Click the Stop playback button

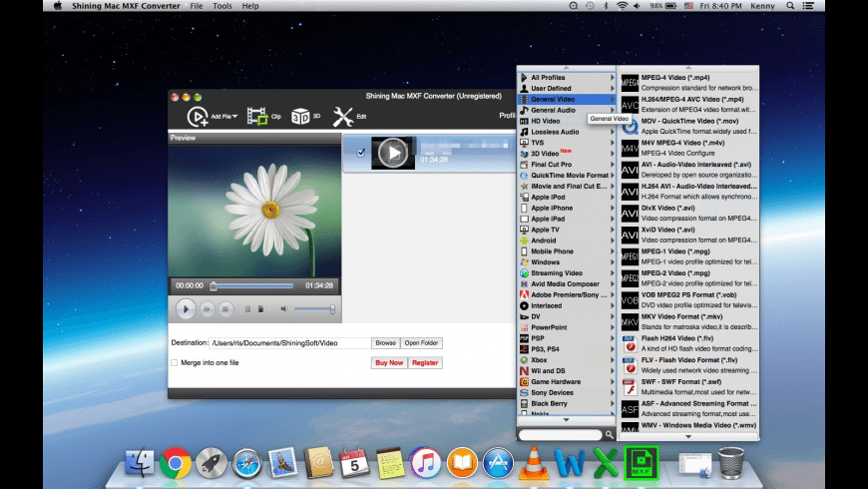(x=226, y=309)
